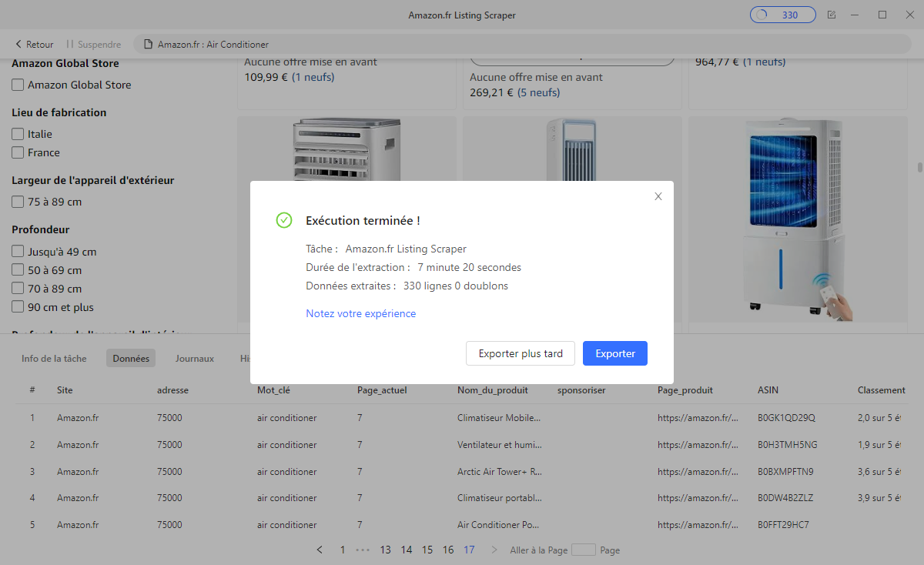
Task: Go to previous page arrow in pagination
Action: (x=320, y=550)
